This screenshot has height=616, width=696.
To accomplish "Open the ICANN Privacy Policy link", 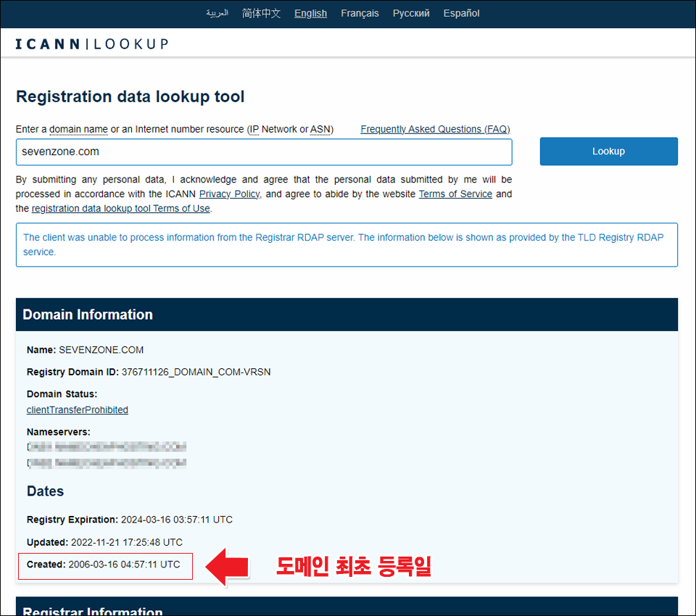I will click(229, 194).
